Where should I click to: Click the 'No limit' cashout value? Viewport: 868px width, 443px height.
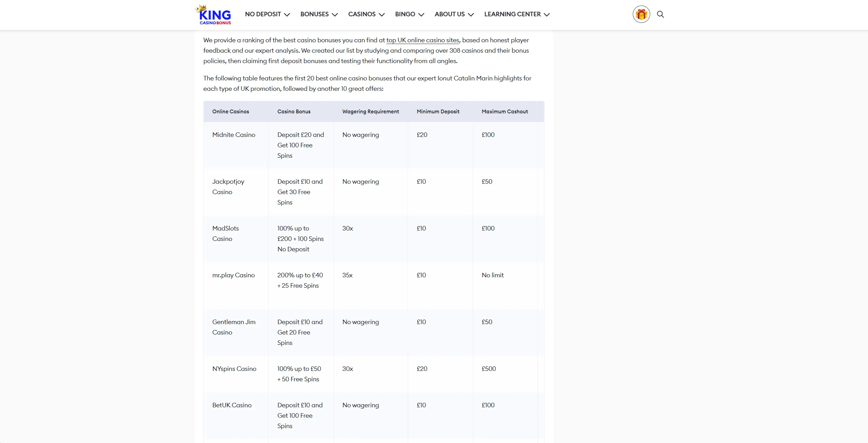pyautogui.click(x=493, y=275)
